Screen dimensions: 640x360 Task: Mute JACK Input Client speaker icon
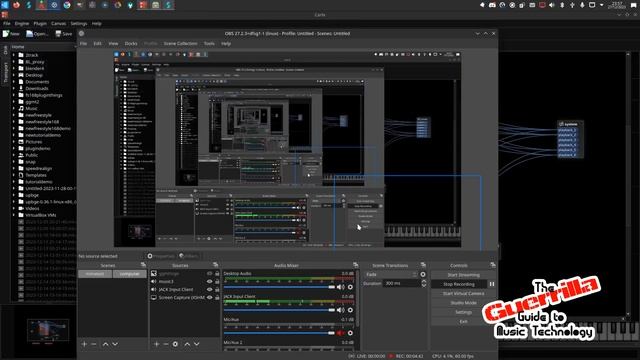click(340, 310)
